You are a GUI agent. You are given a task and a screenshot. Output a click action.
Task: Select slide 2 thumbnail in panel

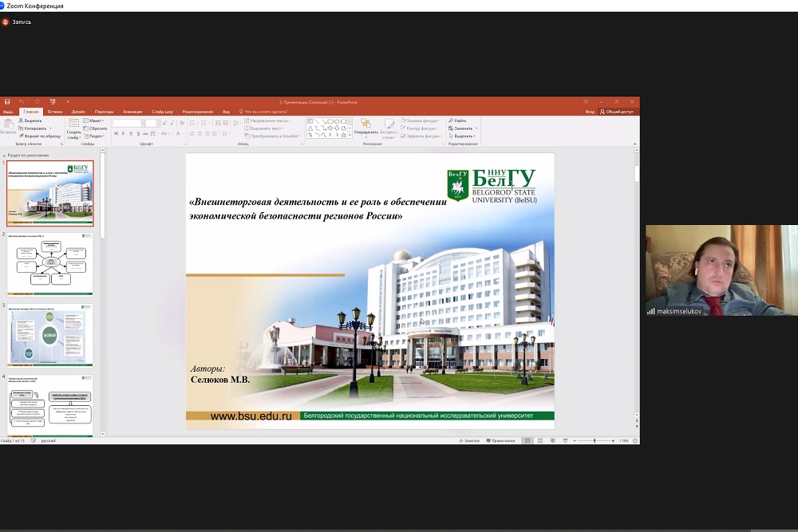pos(50,263)
